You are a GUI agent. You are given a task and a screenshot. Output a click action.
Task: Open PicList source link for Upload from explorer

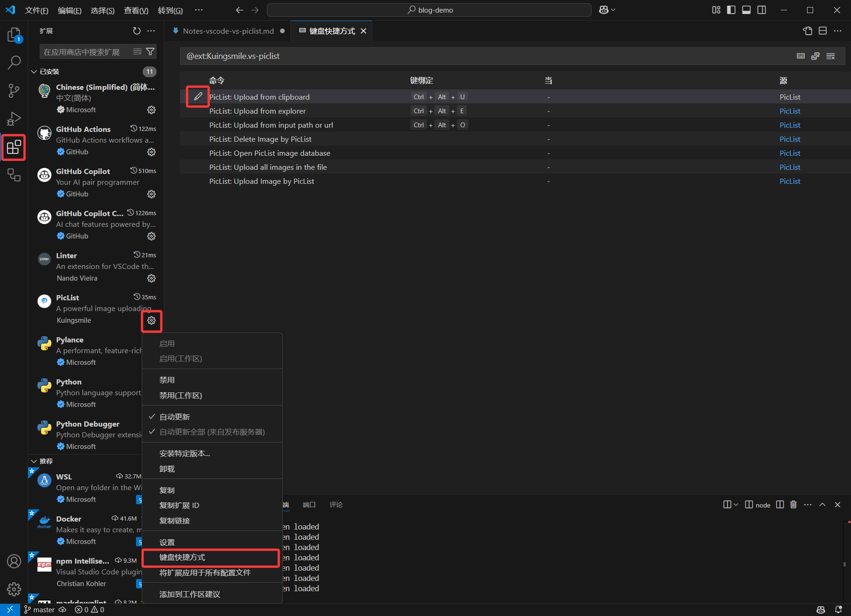790,111
